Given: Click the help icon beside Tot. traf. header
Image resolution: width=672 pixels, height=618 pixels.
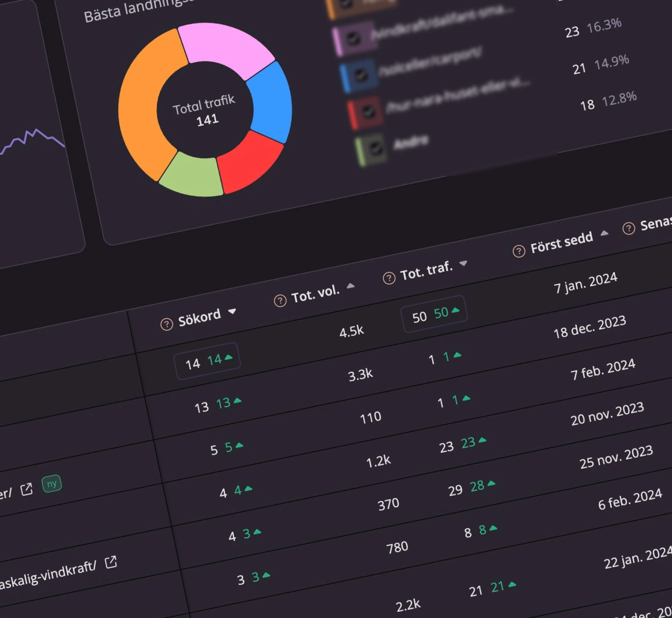Looking at the screenshot, I should pyautogui.click(x=389, y=278).
